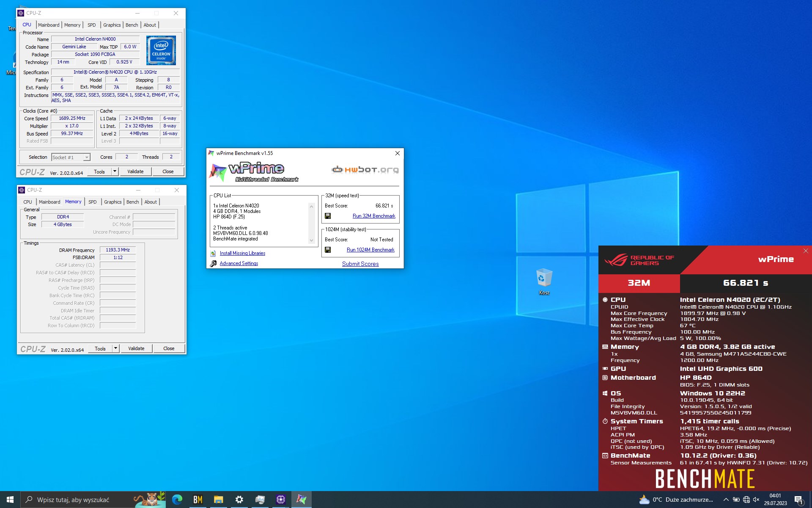Click the Submit Scores link
812x508 pixels.
pyautogui.click(x=360, y=264)
